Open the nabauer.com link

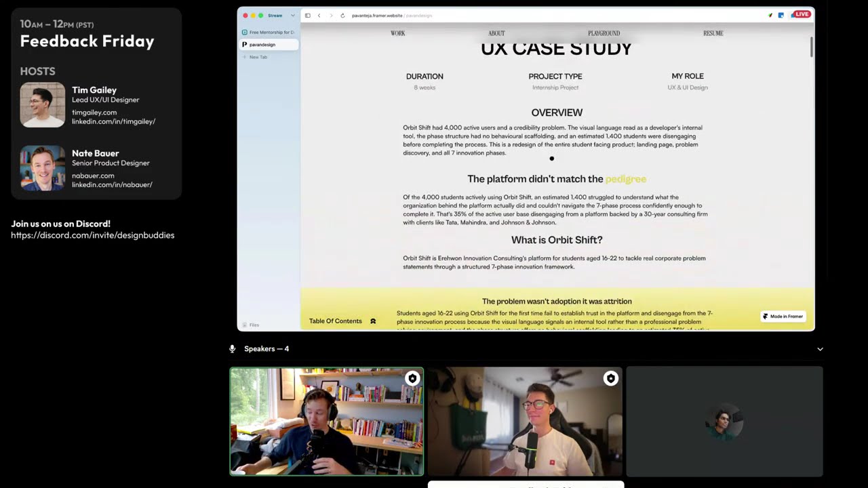93,176
